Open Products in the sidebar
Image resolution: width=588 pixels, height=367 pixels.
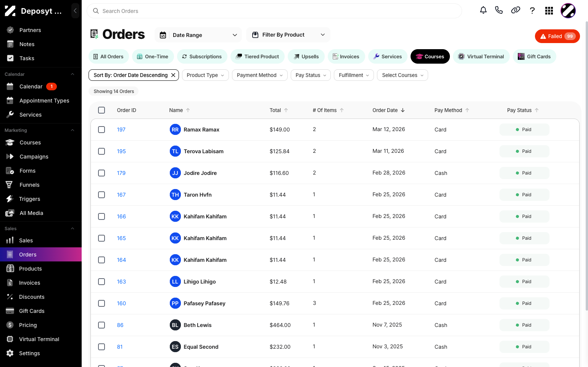[x=41, y=269]
